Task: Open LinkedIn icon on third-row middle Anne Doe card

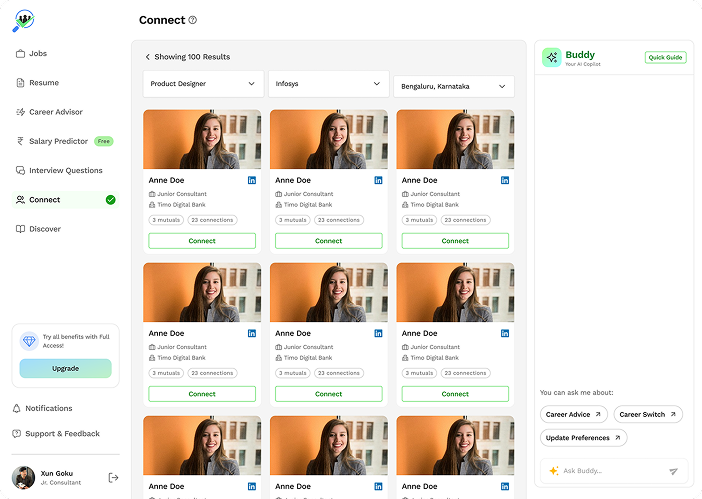Action: tap(378, 486)
